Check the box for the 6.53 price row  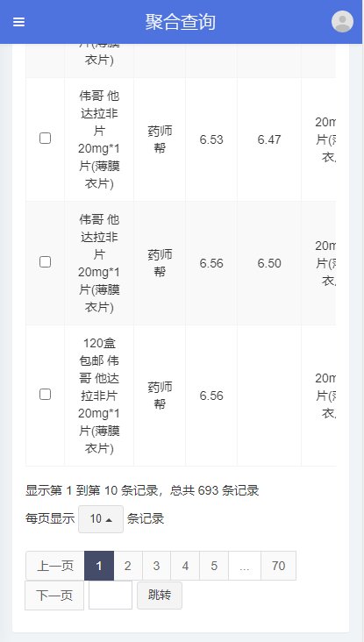[45, 139]
